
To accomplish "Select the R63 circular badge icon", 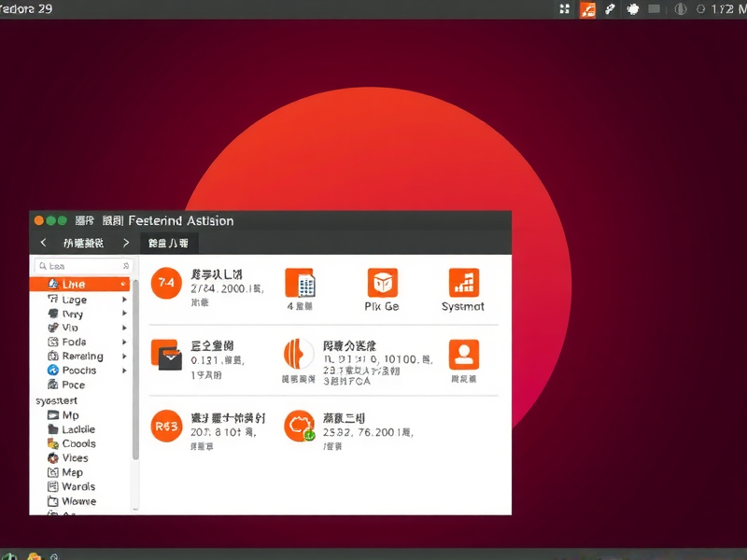I will pyautogui.click(x=167, y=427).
